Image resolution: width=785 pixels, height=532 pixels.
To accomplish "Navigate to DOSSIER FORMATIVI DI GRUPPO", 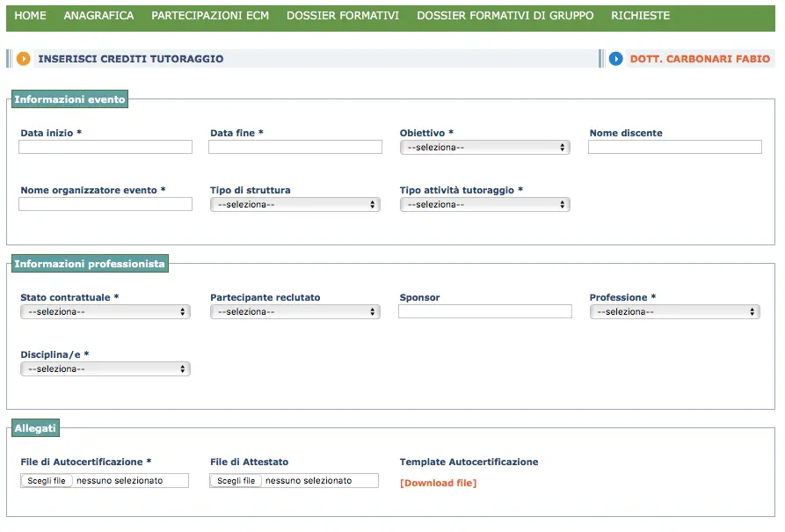I will [505, 16].
